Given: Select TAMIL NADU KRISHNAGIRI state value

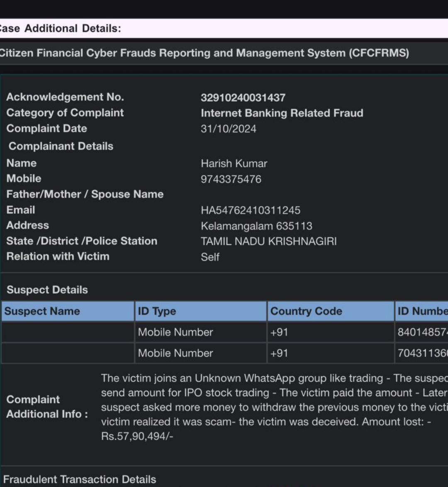Looking at the screenshot, I should click(x=268, y=241).
